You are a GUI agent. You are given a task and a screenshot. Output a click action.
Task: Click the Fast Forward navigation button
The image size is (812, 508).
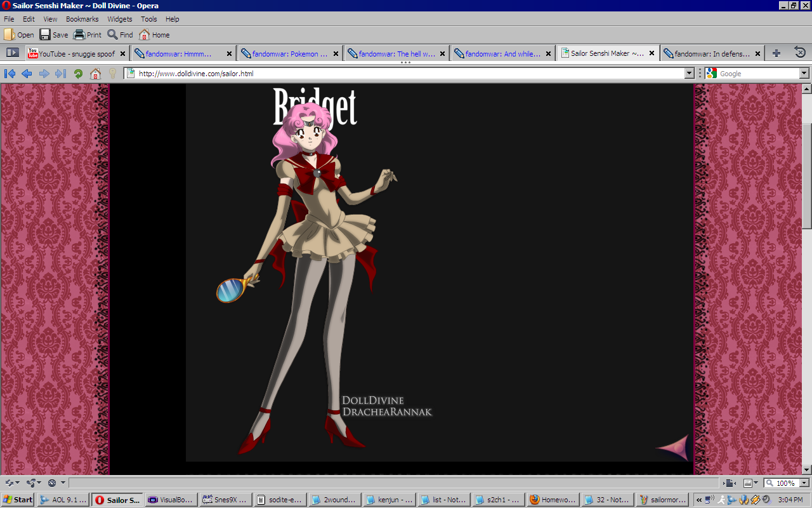pyautogui.click(x=60, y=74)
